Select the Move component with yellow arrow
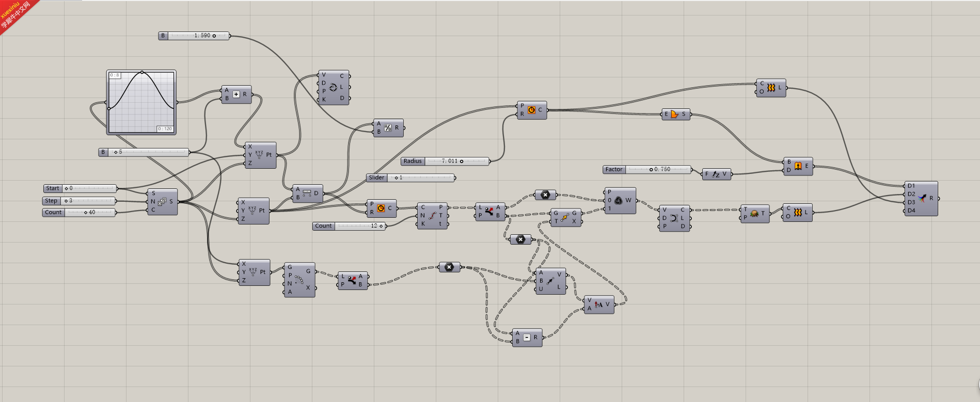Screen dimensions: 980x402 point(566,217)
